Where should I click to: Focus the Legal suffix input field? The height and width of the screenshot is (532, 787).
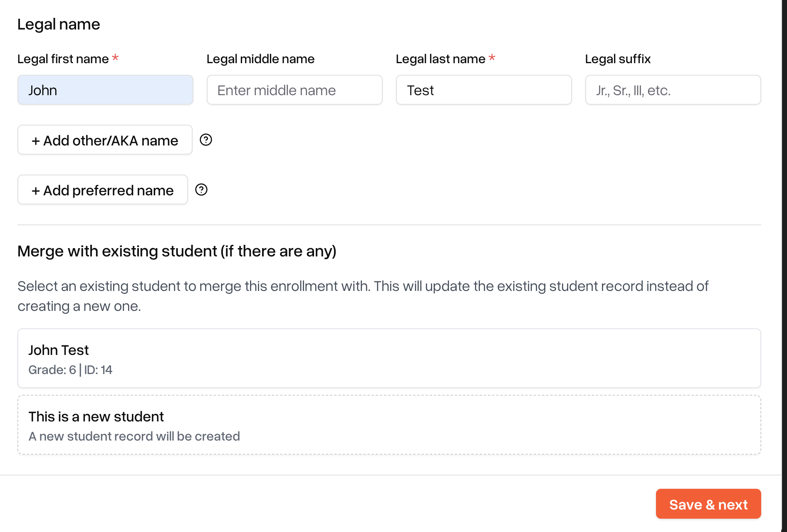click(x=673, y=90)
